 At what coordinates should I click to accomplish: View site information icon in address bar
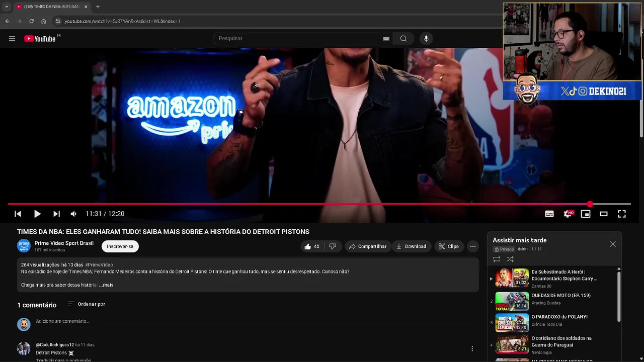coord(58,21)
